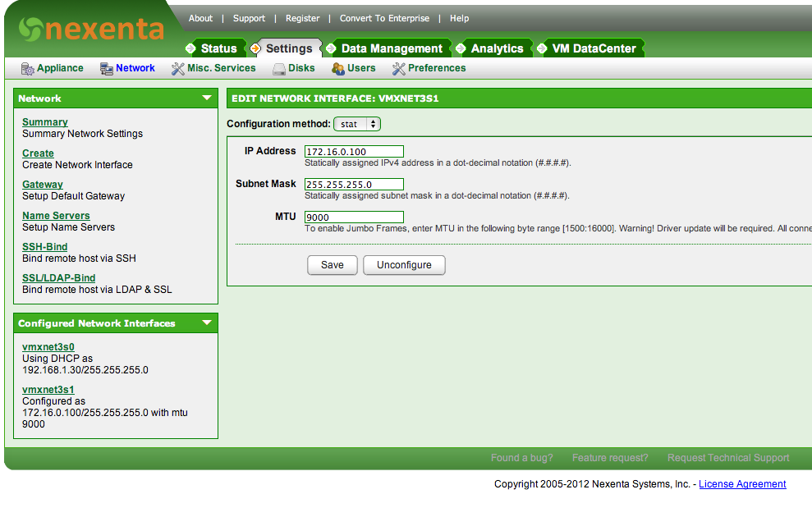Click into the IP Address field
Image resolution: width=812 pixels, height=517 pixels.
point(354,152)
